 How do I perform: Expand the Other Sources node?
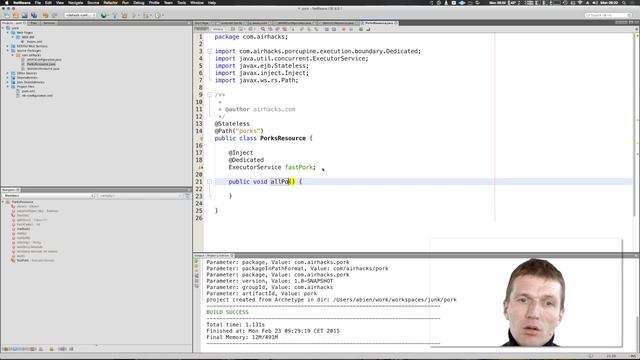point(8,73)
